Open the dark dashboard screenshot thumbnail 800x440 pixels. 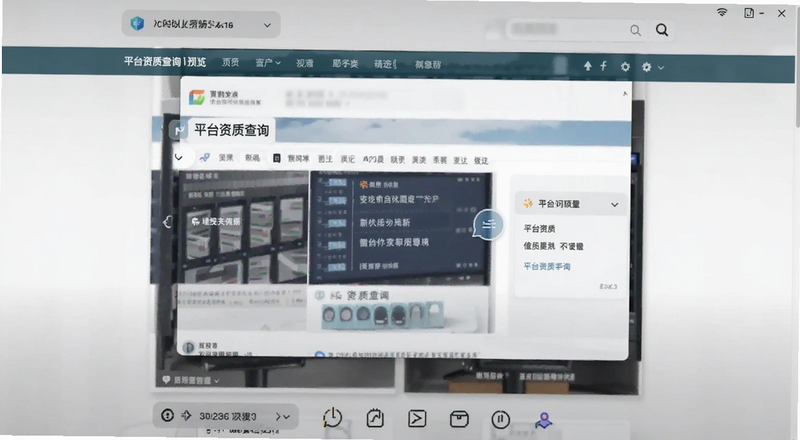pyautogui.click(x=401, y=228)
